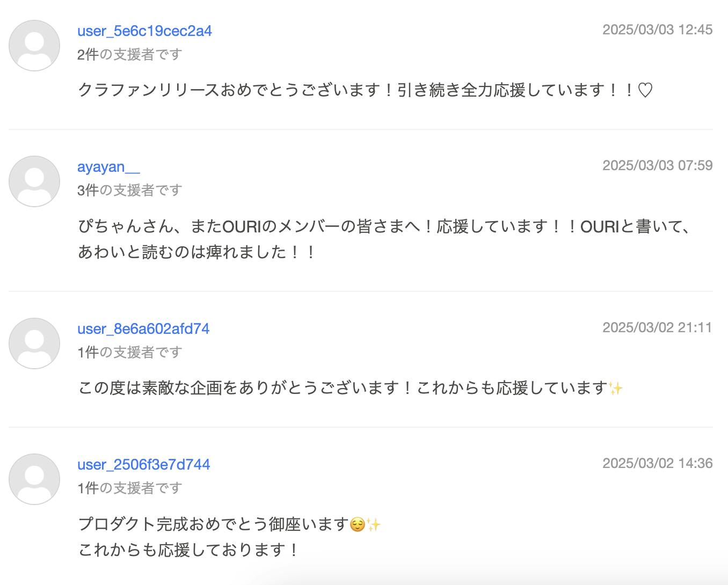Click the avatar beside user_8e6a602afd74

tap(34, 343)
